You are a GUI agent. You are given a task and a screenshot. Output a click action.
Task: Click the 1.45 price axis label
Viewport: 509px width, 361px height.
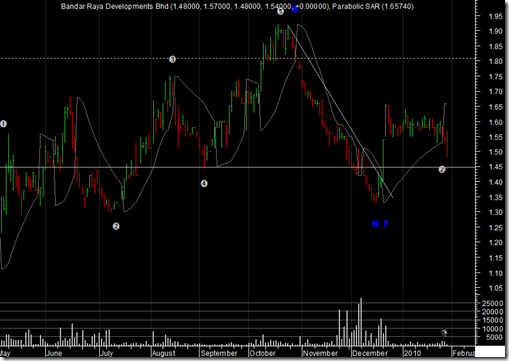point(496,167)
